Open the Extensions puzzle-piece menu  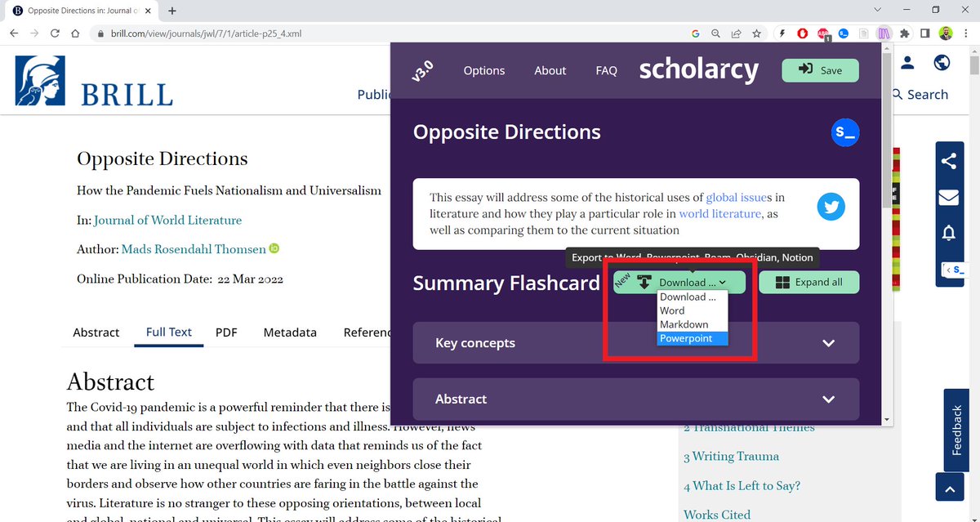(905, 33)
